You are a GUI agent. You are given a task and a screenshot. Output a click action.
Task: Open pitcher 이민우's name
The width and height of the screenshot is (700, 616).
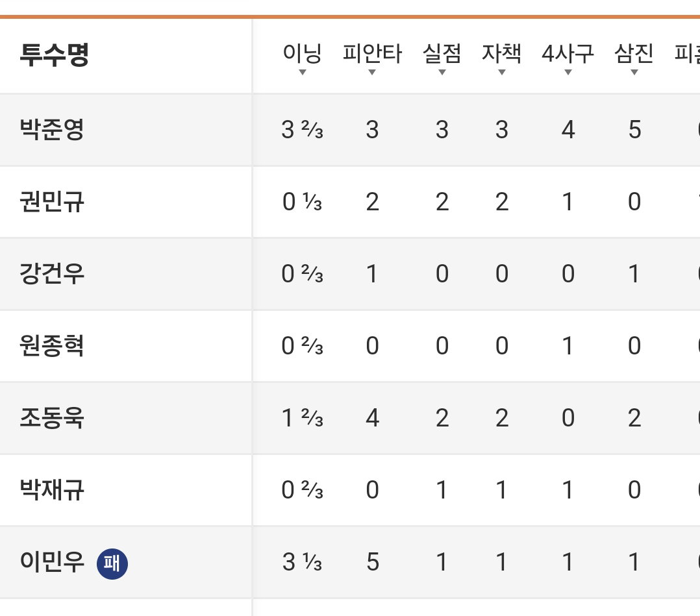click(52, 562)
